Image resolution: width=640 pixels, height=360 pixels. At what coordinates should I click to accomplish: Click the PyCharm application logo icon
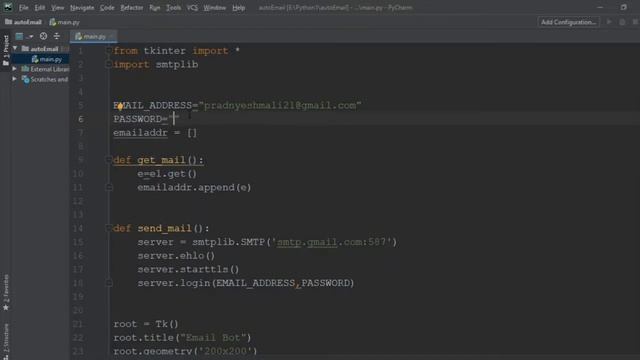[x=8, y=7]
